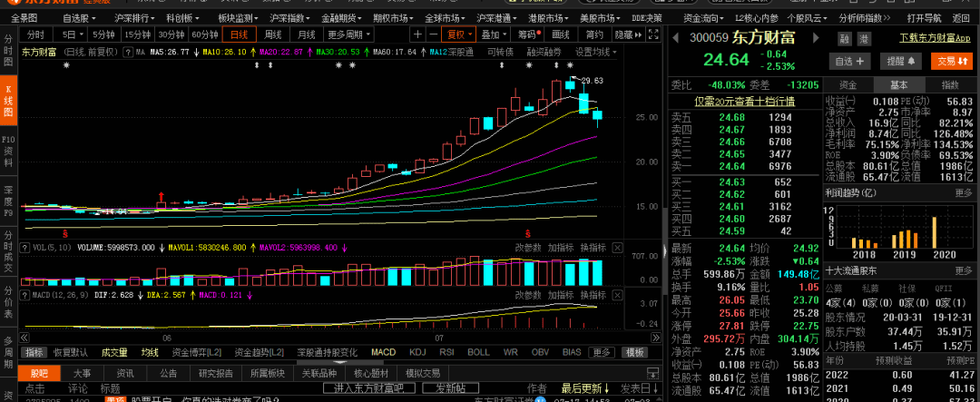Screen dimensions: 980x402
Task: Open 设置均线 dropdown
Action: click(x=598, y=53)
